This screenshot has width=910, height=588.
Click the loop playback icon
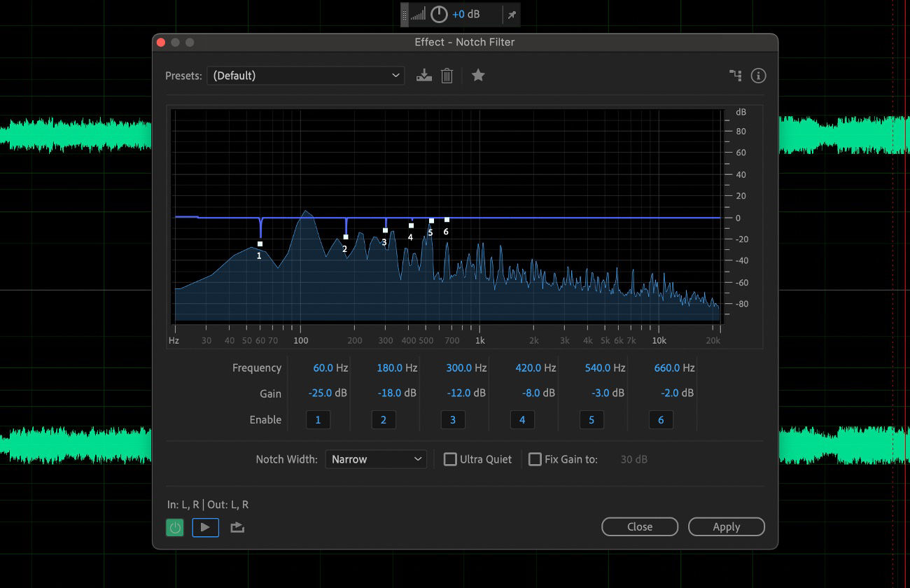tap(237, 527)
